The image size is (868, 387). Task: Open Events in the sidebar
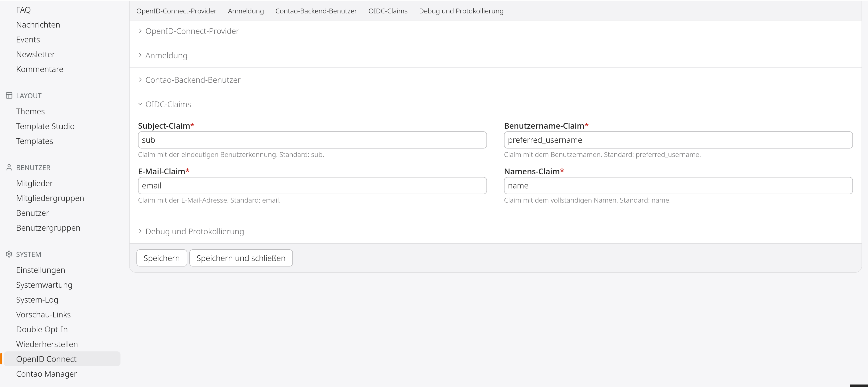[x=28, y=39]
